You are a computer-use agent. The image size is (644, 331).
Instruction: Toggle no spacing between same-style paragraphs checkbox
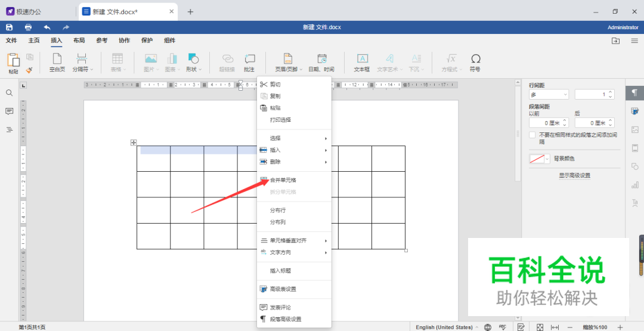pos(532,135)
